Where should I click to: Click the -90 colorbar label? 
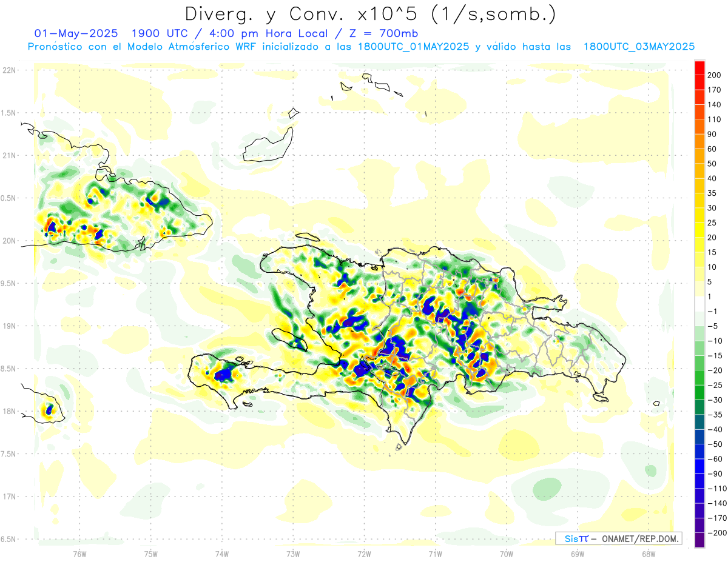click(714, 474)
